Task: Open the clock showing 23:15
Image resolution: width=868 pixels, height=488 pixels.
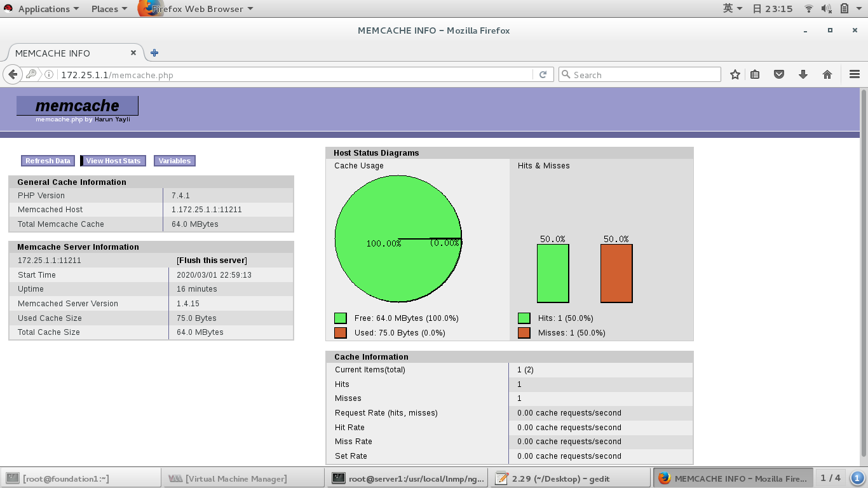Action: tap(773, 9)
